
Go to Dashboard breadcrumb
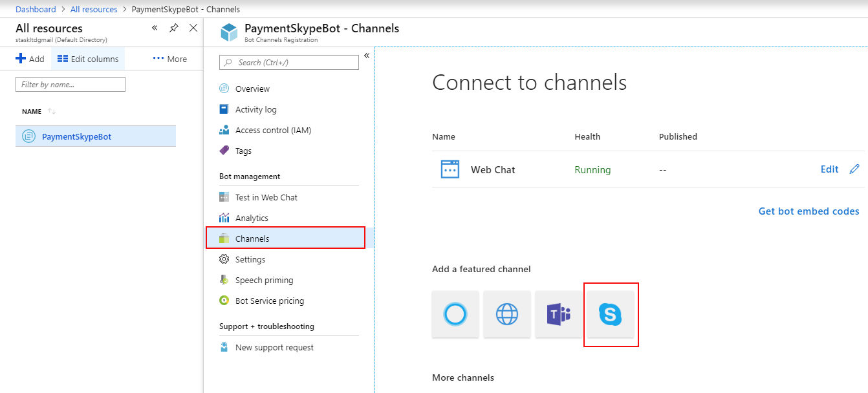pos(36,9)
